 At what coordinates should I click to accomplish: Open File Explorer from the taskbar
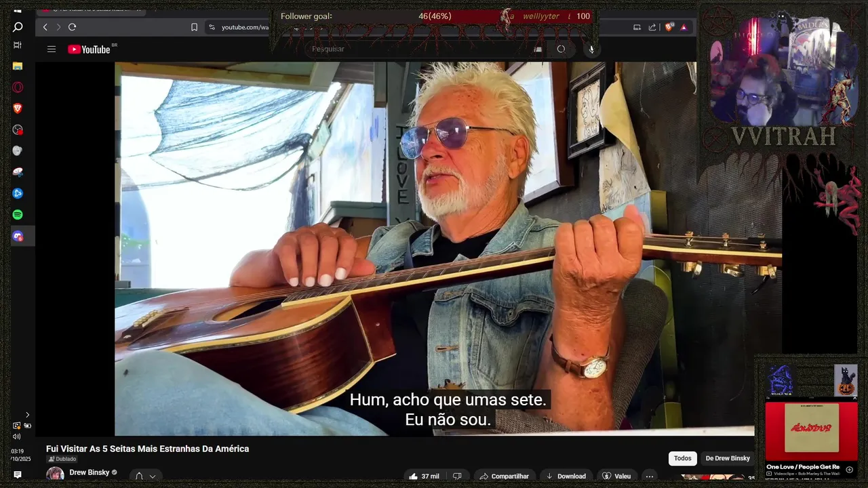(18, 66)
